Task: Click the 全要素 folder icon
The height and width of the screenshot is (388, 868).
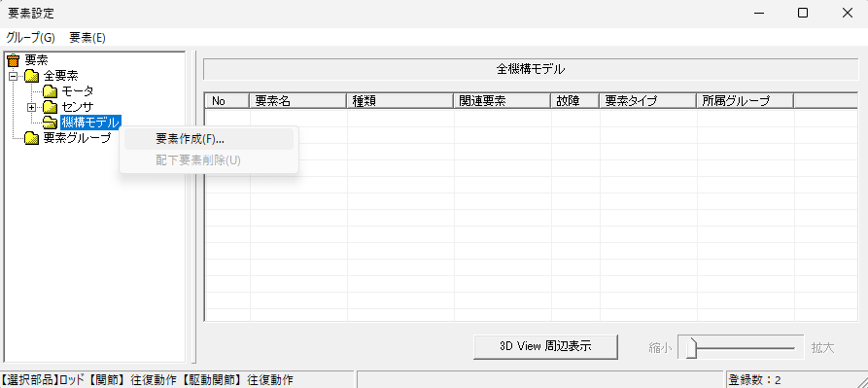Action: 31,75
